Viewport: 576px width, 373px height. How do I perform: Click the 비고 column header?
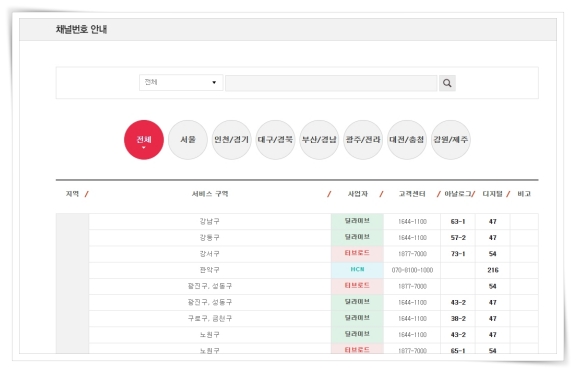pos(524,194)
